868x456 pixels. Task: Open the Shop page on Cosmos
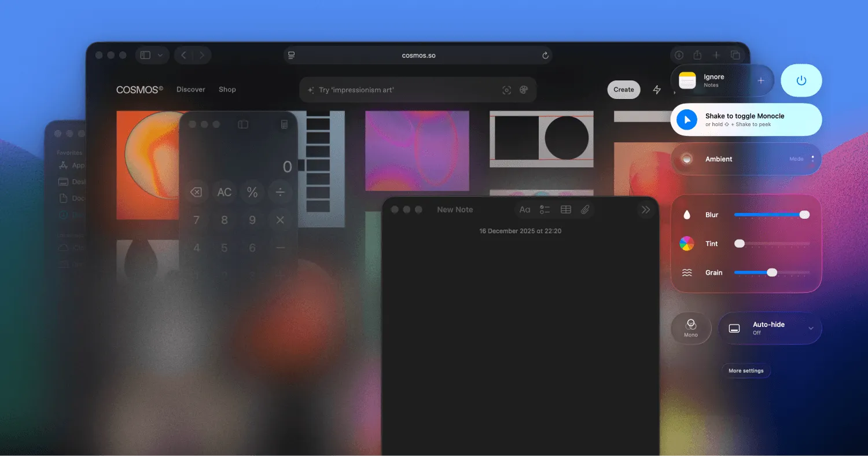(x=227, y=90)
